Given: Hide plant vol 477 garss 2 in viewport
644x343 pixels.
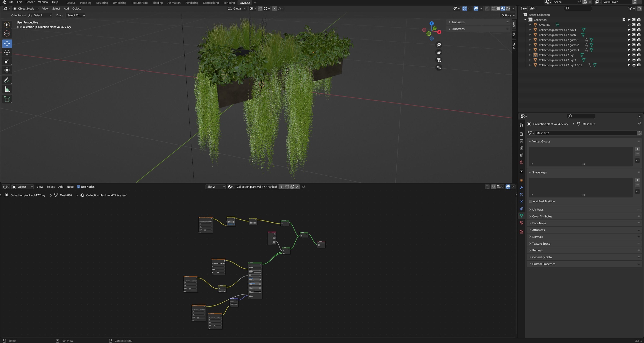Looking at the screenshot, I should [x=634, y=45].
